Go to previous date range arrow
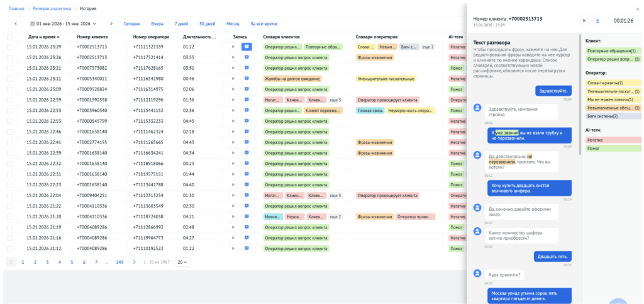644x304 pixels. click(16, 24)
